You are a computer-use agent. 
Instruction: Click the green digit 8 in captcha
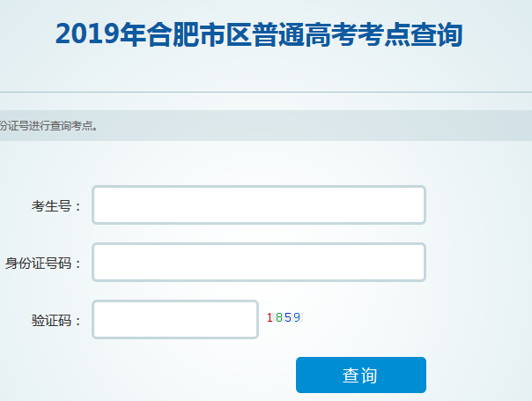tap(278, 317)
